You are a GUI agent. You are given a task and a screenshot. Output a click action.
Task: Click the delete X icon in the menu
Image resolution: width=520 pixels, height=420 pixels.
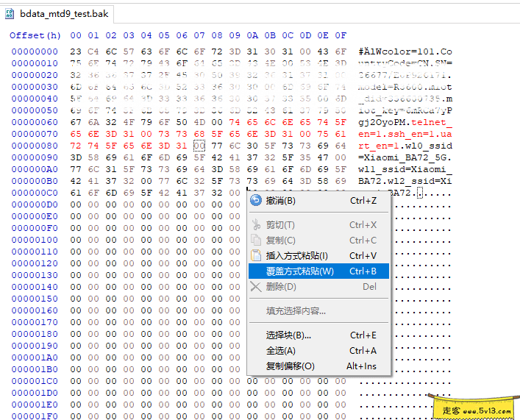[256, 286]
